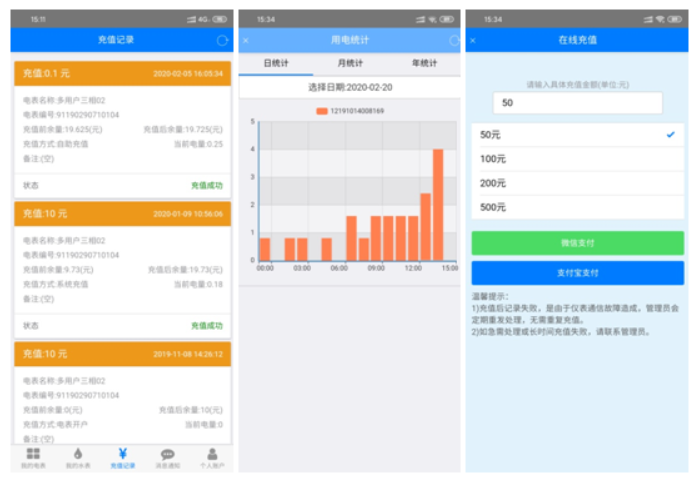Tap the 充值记录 yen icon

[x=122, y=454]
